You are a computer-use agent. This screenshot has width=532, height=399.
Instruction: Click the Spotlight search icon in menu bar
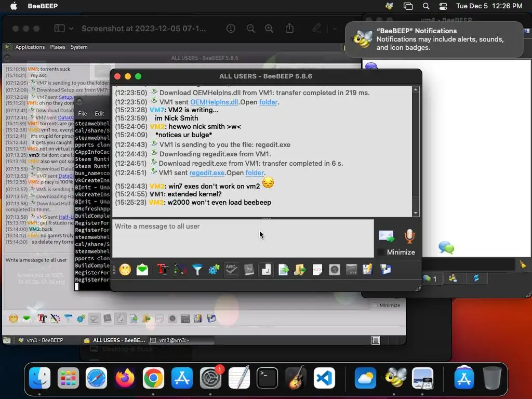click(426, 6)
